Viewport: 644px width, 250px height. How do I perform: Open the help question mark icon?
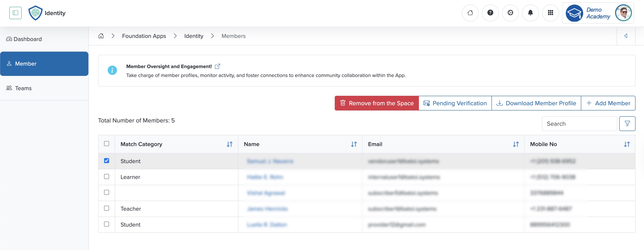(x=490, y=13)
